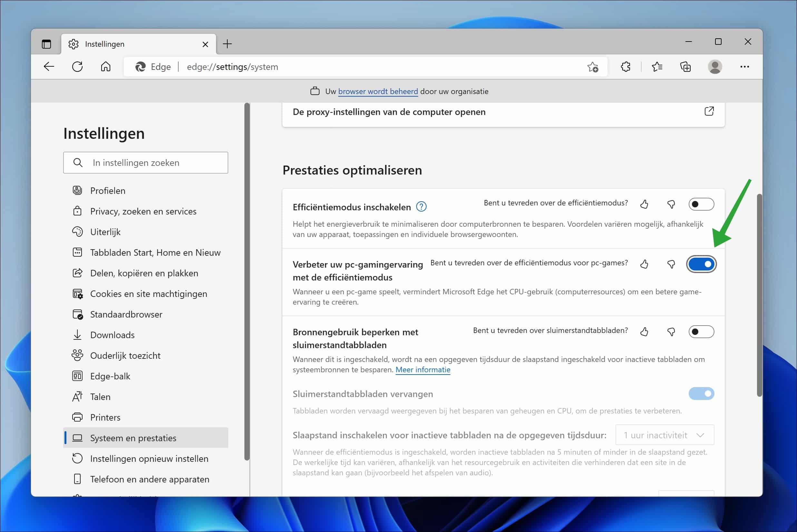Go to homepage via the house icon
797x532 pixels.
105,66
